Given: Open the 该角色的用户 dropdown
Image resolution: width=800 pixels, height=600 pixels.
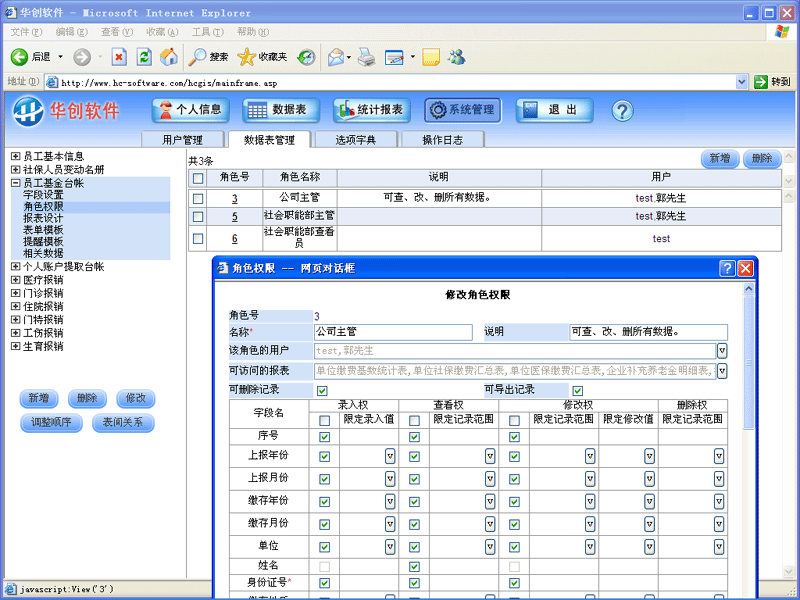Looking at the screenshot, I should coord(721,351).
